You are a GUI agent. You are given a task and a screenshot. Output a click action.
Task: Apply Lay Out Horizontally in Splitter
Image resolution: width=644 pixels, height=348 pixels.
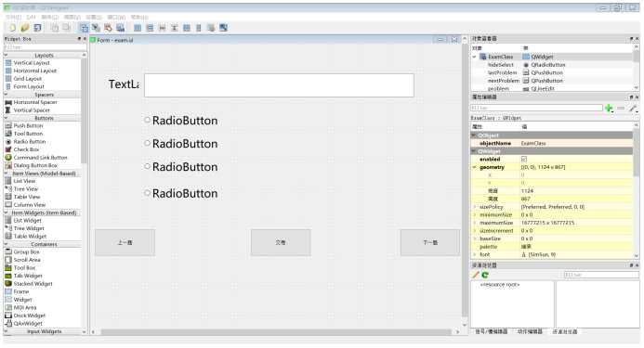coord(163,28)
